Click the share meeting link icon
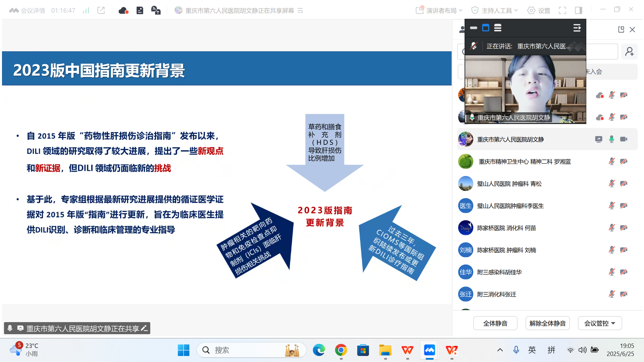 [101, 10]
